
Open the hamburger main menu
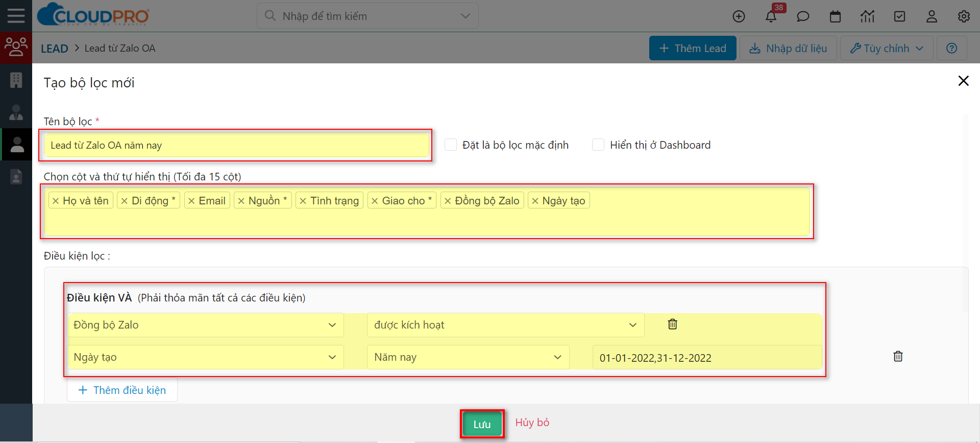[16, 16]
